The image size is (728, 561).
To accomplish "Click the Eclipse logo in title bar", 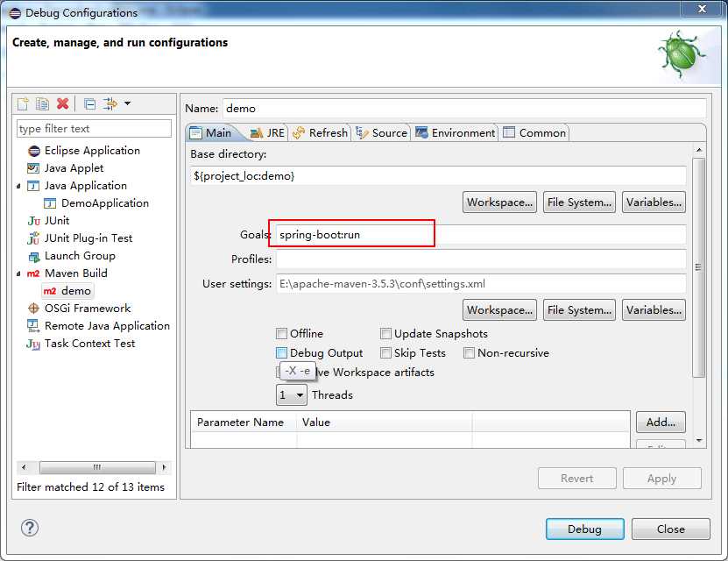I will point(15,13).
